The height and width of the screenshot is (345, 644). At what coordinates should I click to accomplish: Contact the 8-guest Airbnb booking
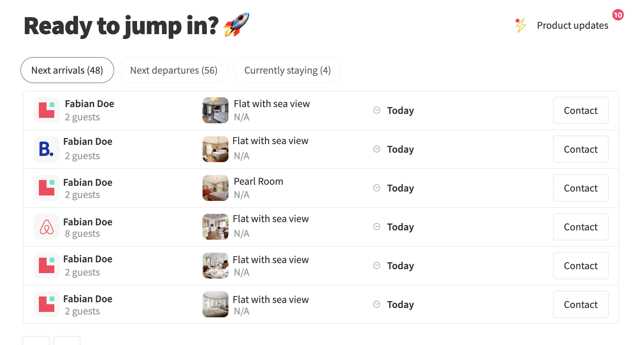click(x=580, y=227)
